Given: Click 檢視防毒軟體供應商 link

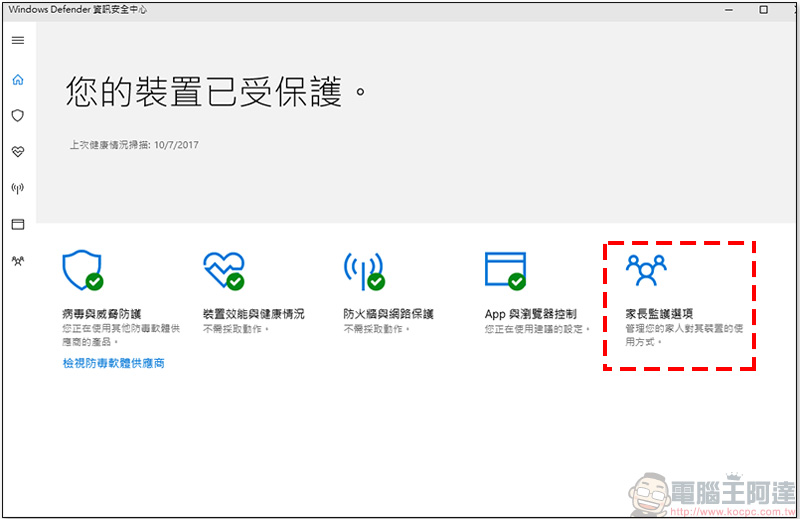Looking at the screenshot, I should pos(113,363).
